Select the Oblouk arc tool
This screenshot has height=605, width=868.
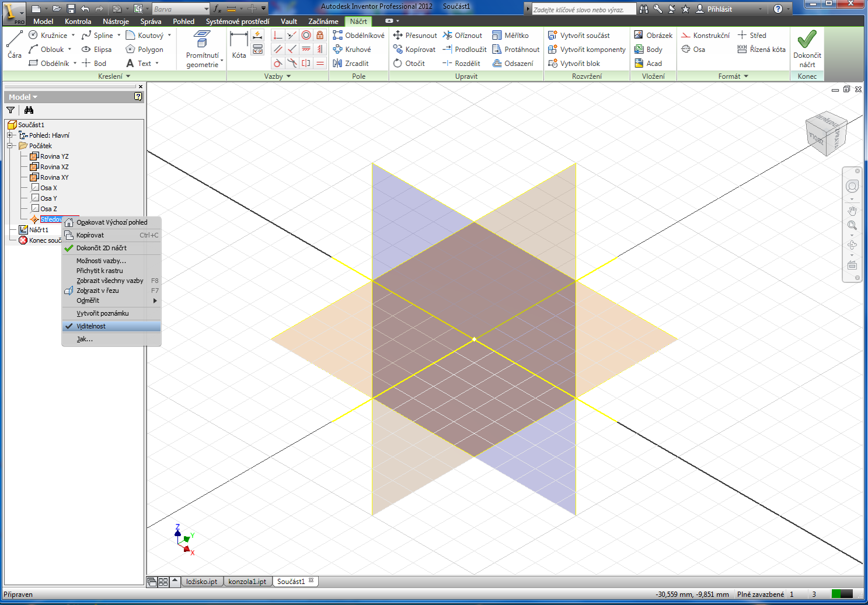46,50
